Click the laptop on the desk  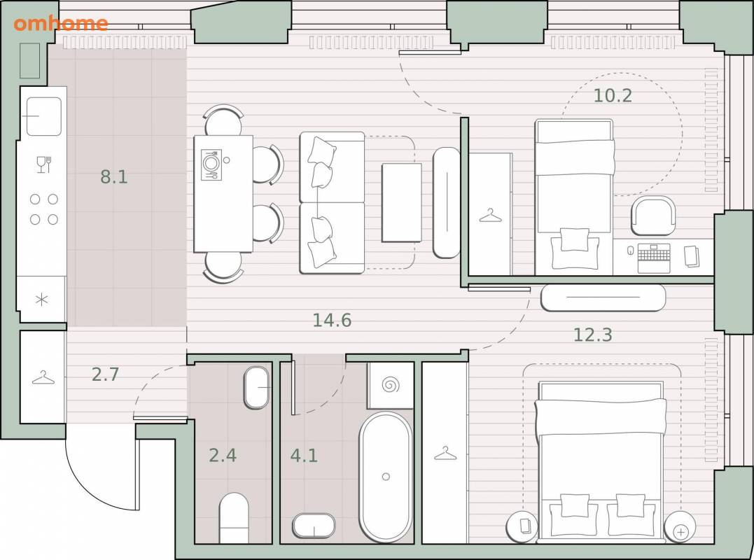click(653, 258)
